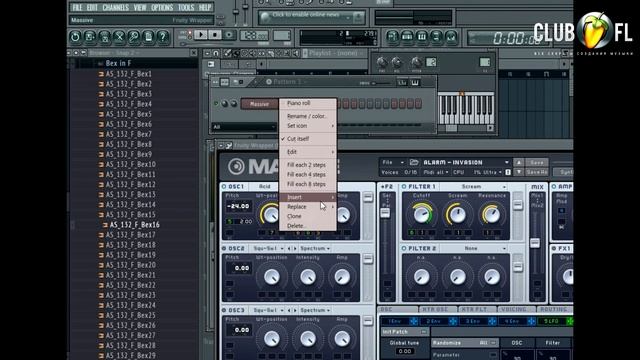This screenshot has width=640, height=360.
Task: Click the Stop transport button
Action: click(x=215, y=35)
